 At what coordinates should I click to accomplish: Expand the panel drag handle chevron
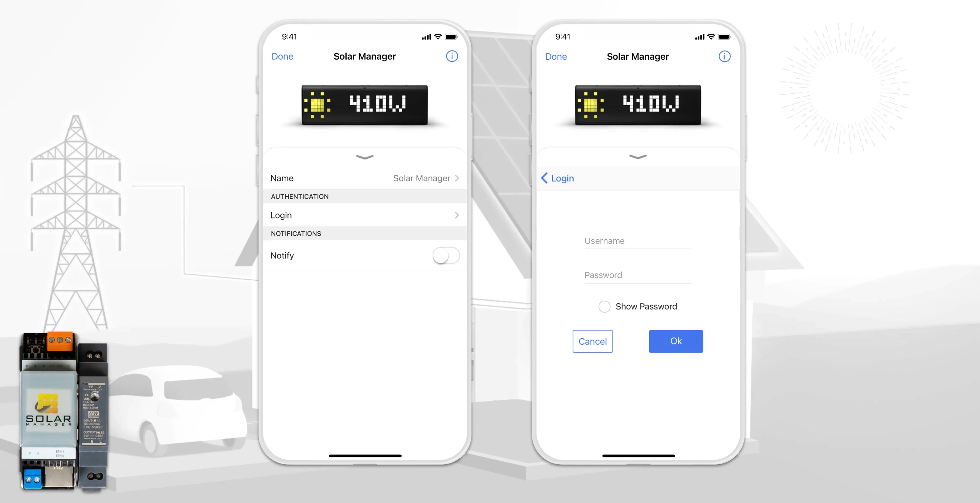pos(365,156)
